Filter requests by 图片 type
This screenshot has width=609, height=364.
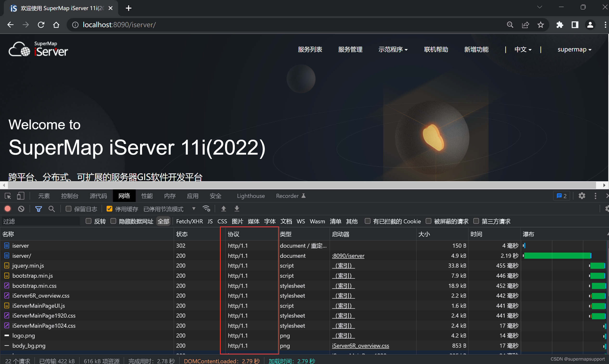tap(237, 221)
